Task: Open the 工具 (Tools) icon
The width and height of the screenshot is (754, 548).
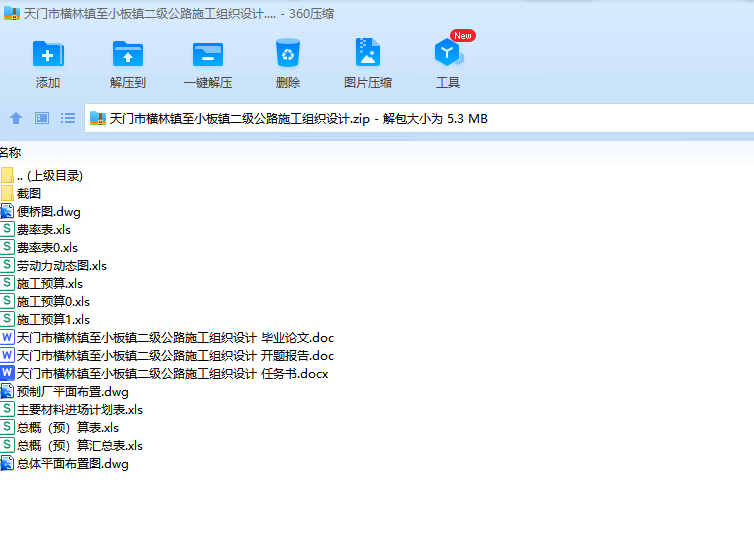Action: (448, 52)
